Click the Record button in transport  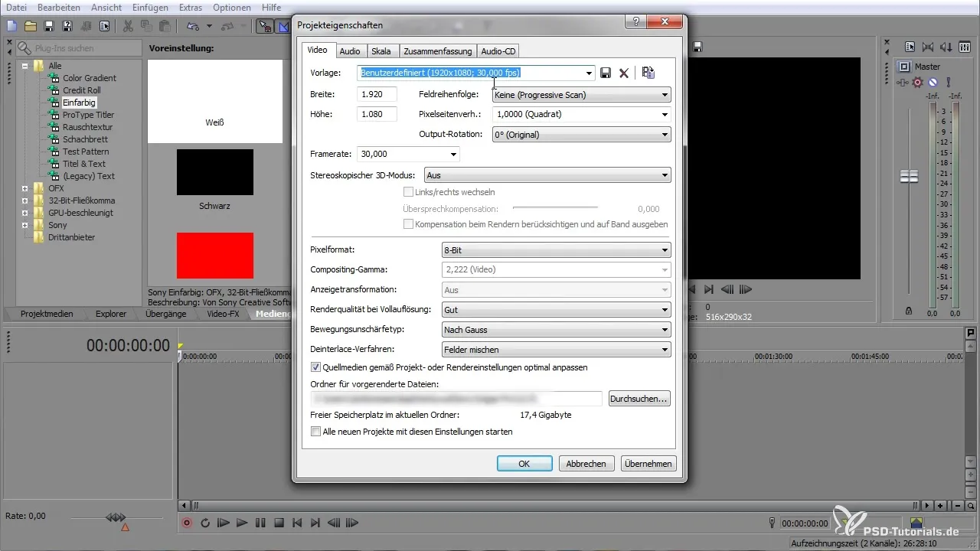coord(187,523)
